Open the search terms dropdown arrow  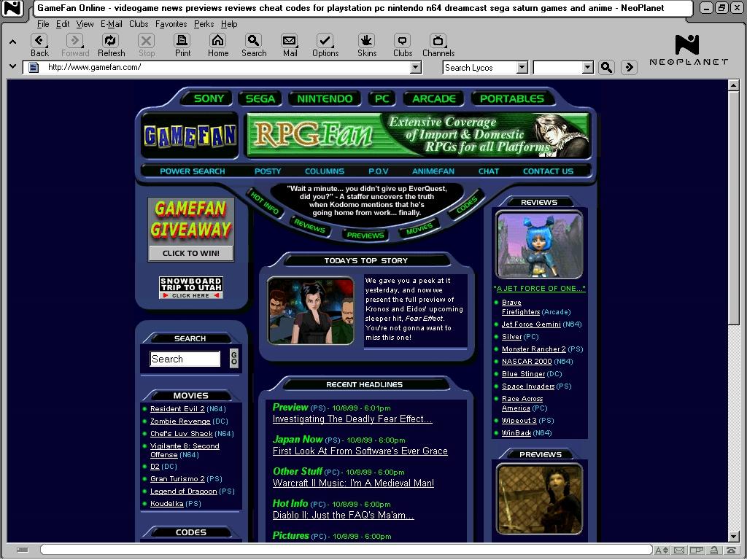588,68
